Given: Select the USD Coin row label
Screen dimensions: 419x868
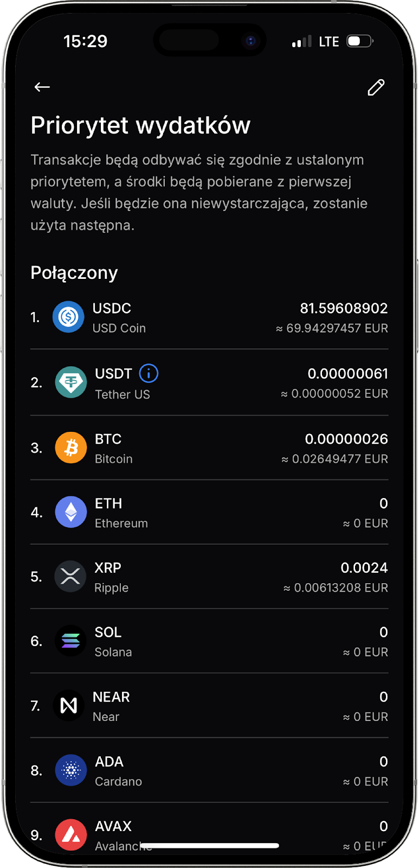Looking at the screenshot, I should (119, 328).
